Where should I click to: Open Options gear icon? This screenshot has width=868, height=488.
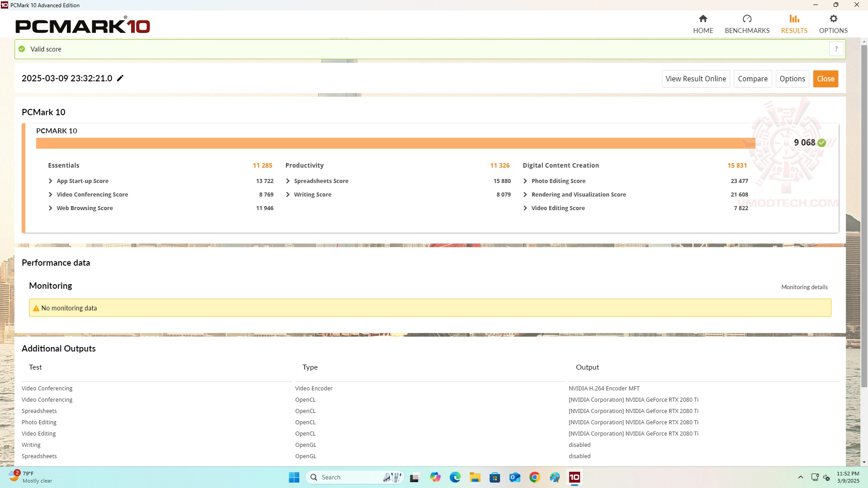tap(833, 19)
